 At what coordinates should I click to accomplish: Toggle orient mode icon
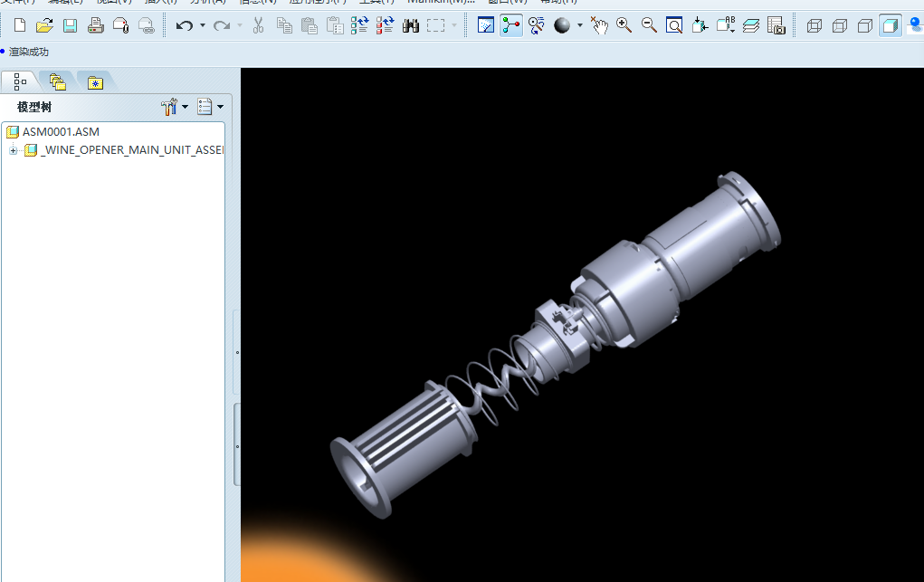tap(537, 25)
